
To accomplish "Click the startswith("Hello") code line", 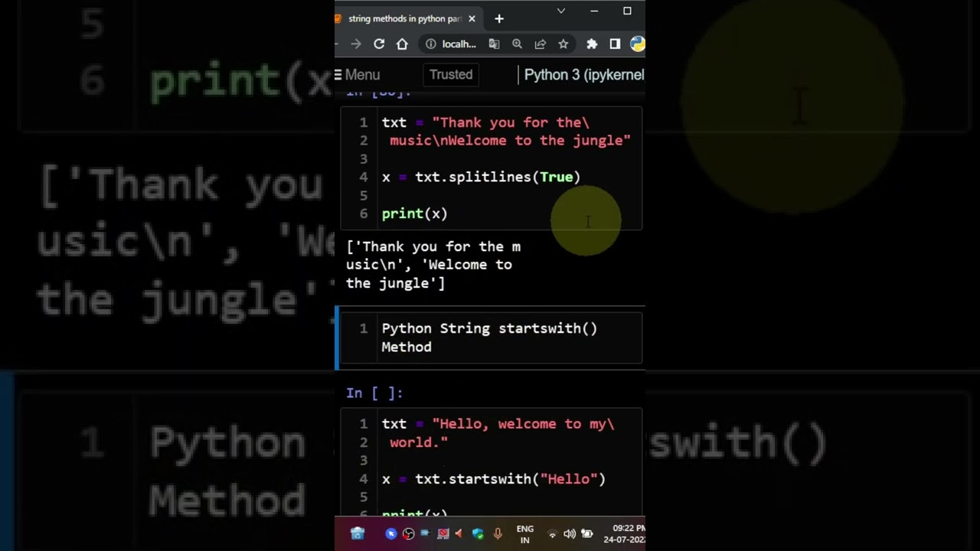I will 493,479.
